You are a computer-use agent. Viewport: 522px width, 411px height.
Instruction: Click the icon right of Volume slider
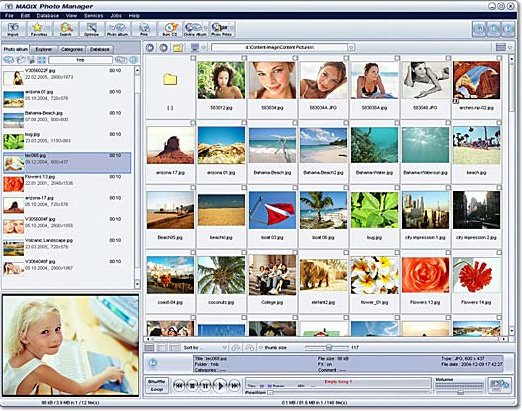(499, 385)
